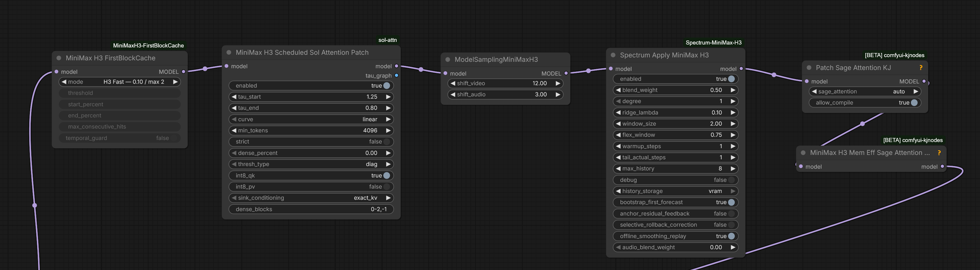Increase degree with its right arrow
Image resolution: width=980 pixels, height=270 pixels.
733,101
